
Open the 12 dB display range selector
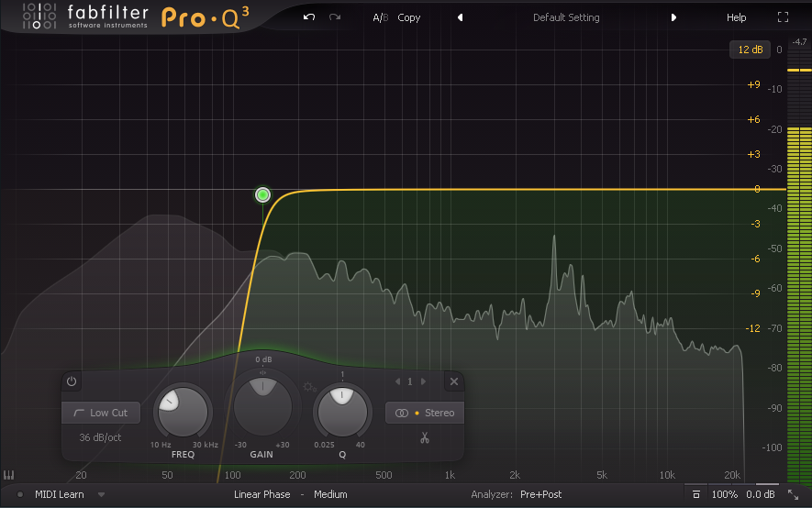(x=750, y=50)
